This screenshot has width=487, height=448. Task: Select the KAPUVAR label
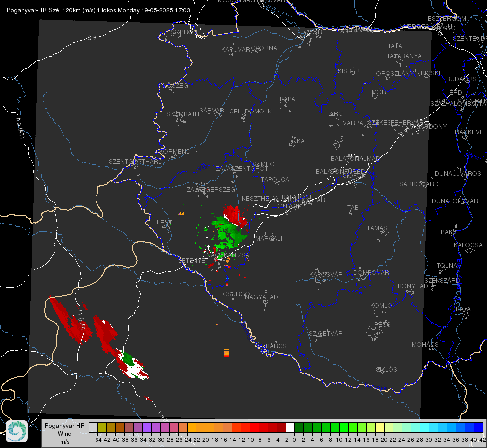[x=236, y=50]
